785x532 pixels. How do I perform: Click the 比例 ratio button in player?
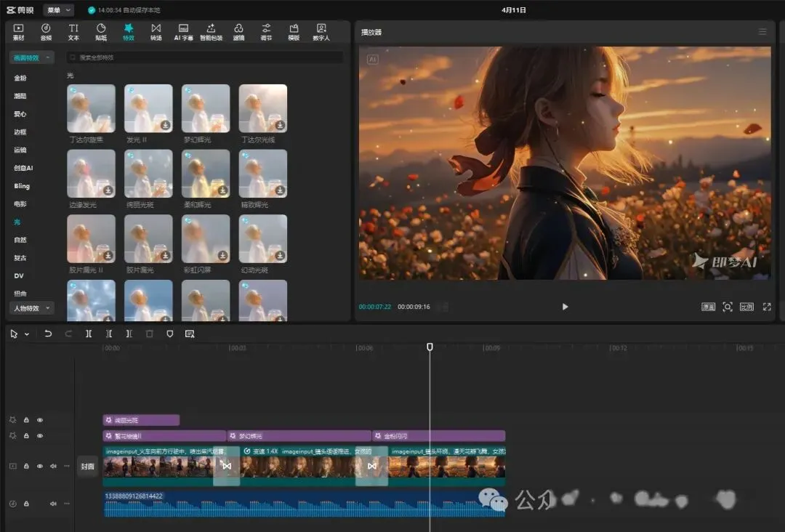(746, 307)
